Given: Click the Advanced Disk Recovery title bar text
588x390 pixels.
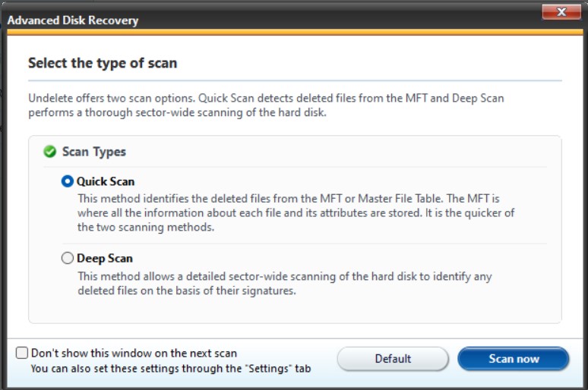Looking at the screenshot, I should (73, 20).
